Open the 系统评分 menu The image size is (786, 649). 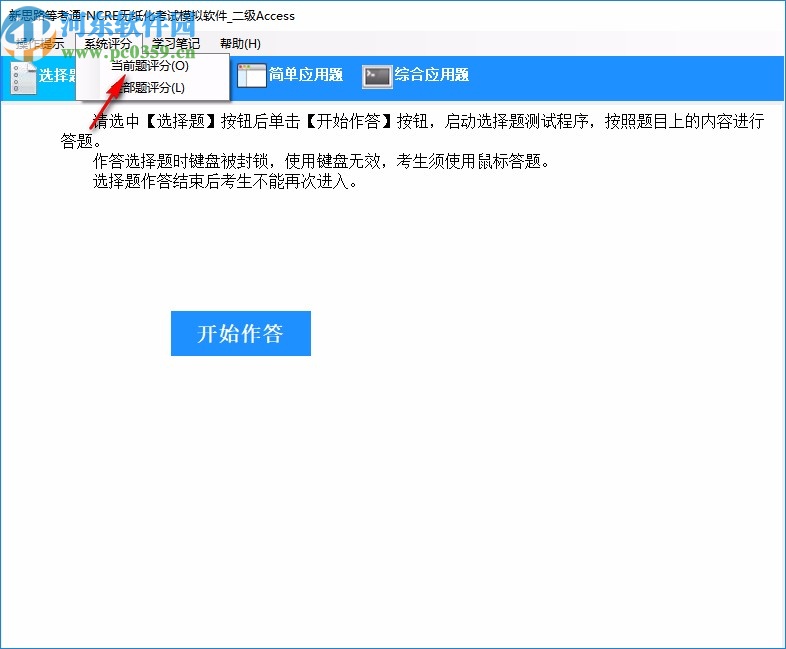click(x=109, y=44)
